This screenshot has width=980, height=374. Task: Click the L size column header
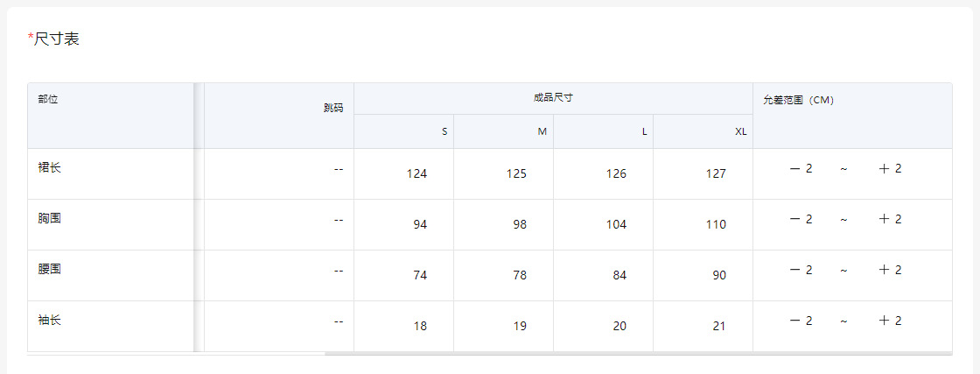tap(644, 131)
